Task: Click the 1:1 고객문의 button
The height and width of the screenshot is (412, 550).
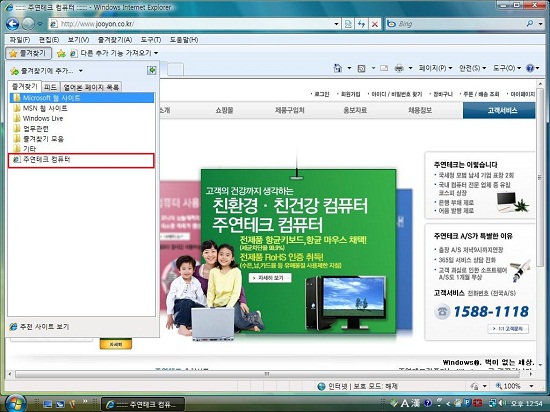Action: (508, 329)
